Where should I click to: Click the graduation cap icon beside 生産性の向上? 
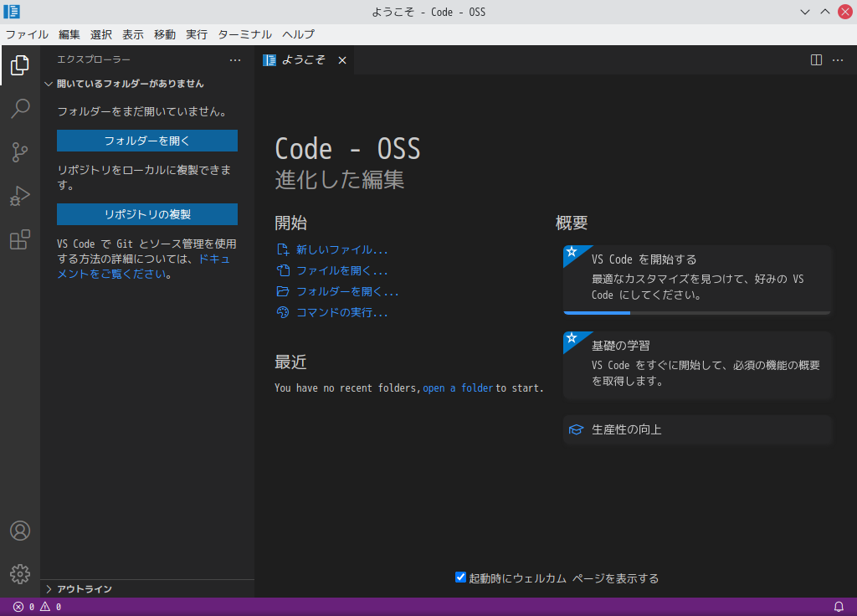pos(576,429)
